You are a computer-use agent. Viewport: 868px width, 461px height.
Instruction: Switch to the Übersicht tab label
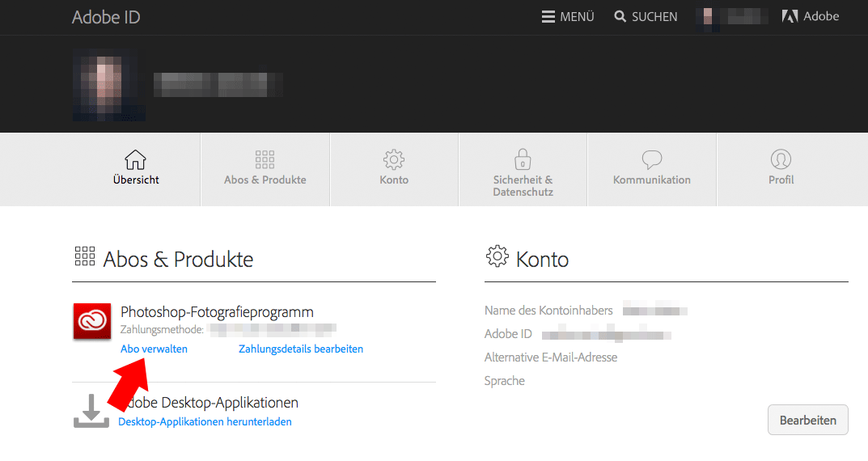point(136,180)
